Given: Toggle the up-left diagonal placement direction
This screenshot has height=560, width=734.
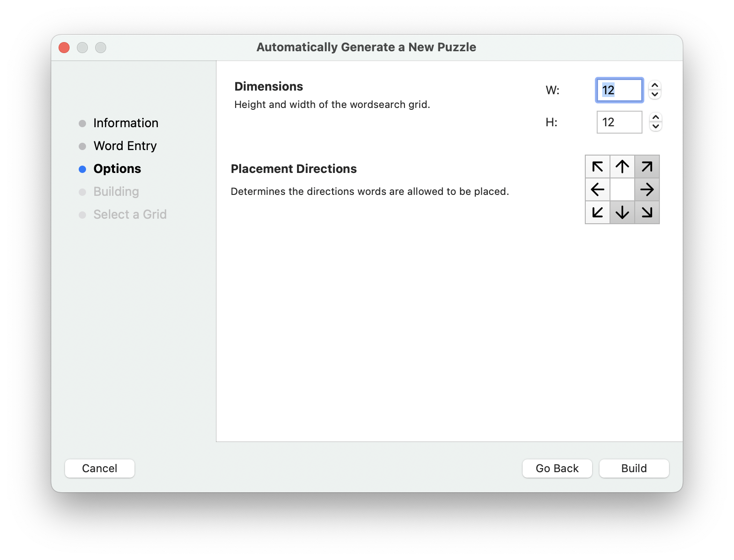Looking at the screenshot, I should click(597, 167).
